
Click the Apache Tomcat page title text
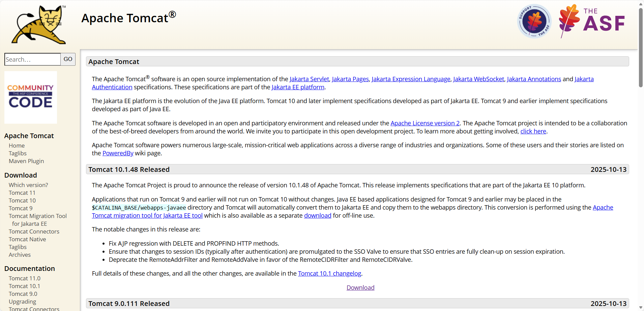click(x=128, y=18)
